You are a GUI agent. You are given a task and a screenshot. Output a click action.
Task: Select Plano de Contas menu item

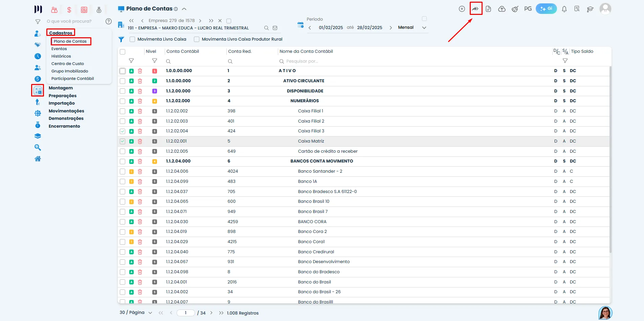(x=70, y=41)
